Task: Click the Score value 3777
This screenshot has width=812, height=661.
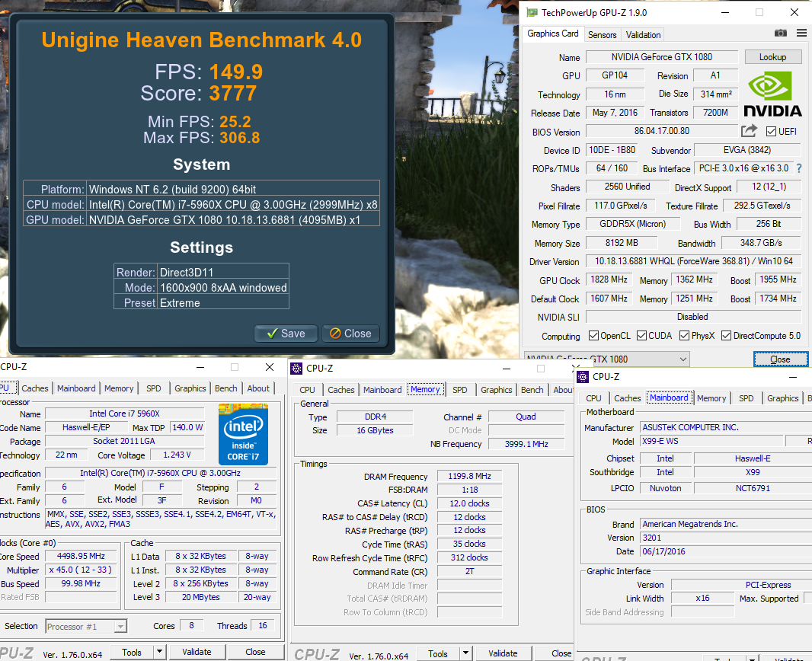Action: [x=233, y=93]
